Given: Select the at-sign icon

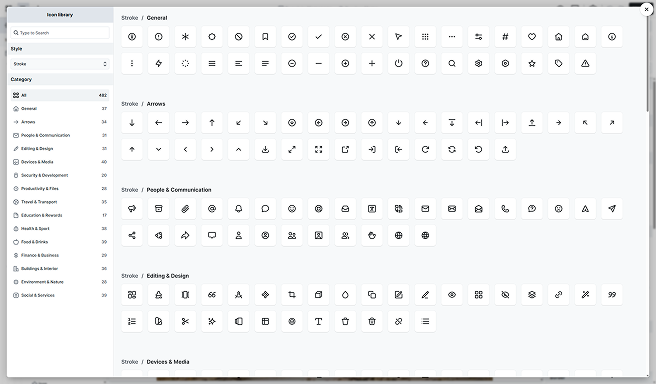Looking at the screenshot, I should (212, 209).
